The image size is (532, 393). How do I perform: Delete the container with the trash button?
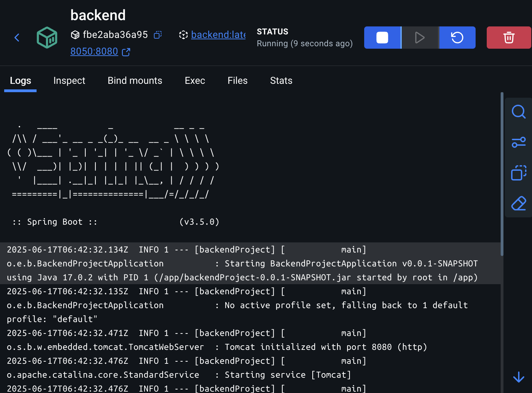tap(509, 38)
